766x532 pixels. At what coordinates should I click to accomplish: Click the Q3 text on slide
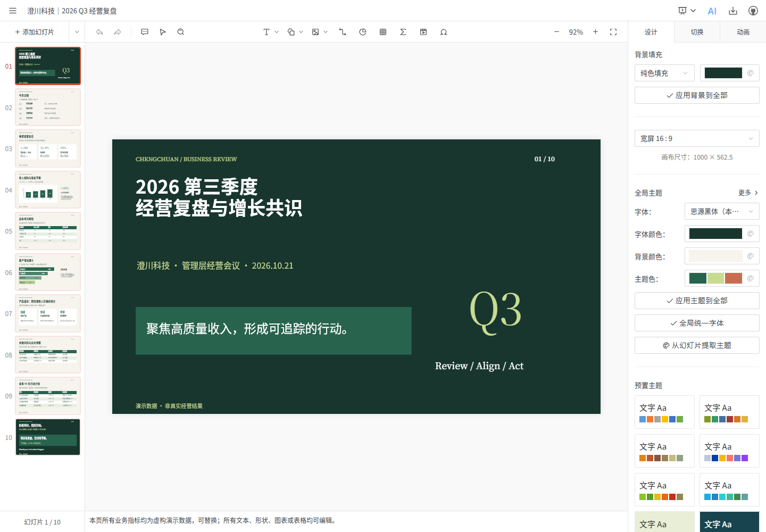tap(495, 312)
